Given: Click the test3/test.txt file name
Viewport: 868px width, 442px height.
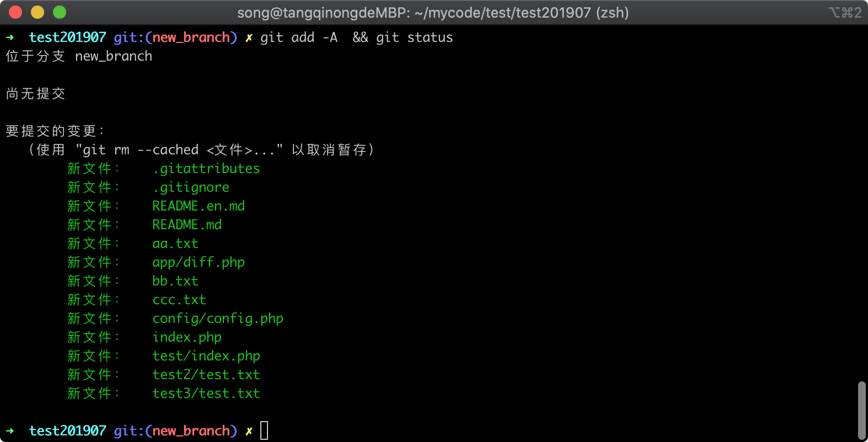Looking at the screenshot, I should click(206, 394).
